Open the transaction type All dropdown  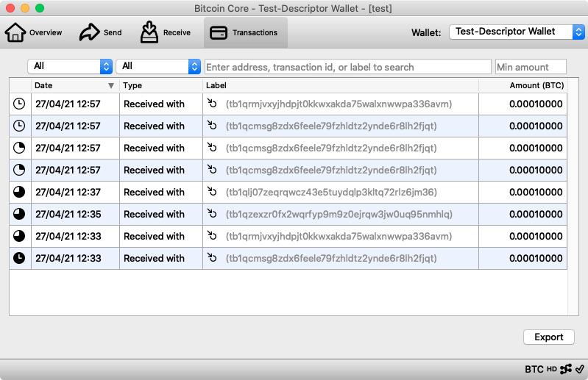click(158, 66)
